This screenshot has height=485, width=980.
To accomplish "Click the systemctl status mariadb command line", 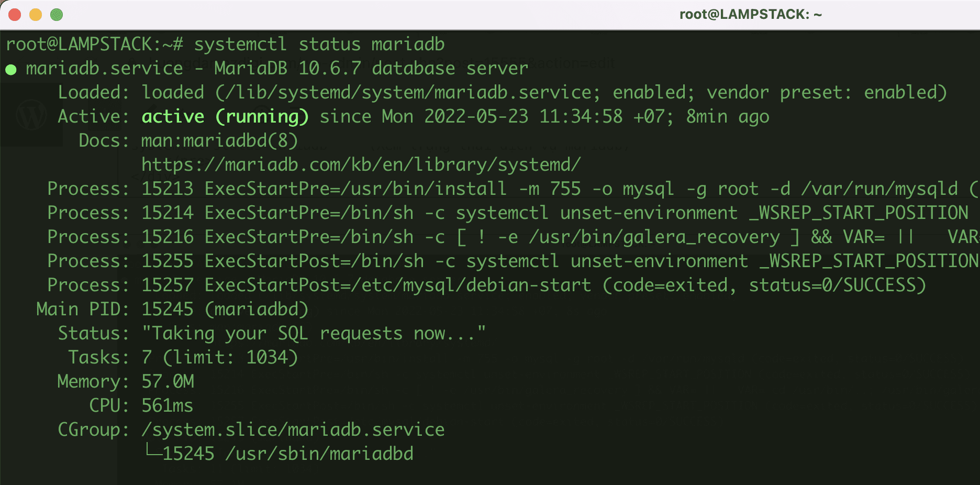I will [x=320, y=44].
